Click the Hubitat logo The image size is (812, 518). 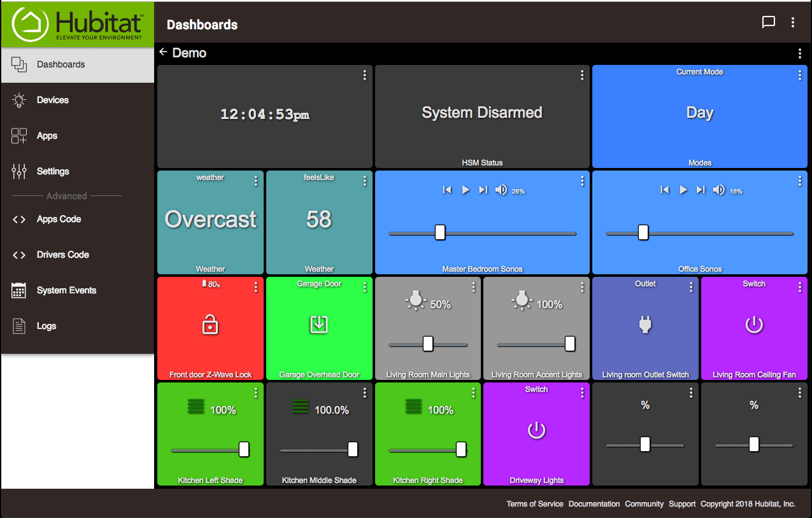[77, 24]
